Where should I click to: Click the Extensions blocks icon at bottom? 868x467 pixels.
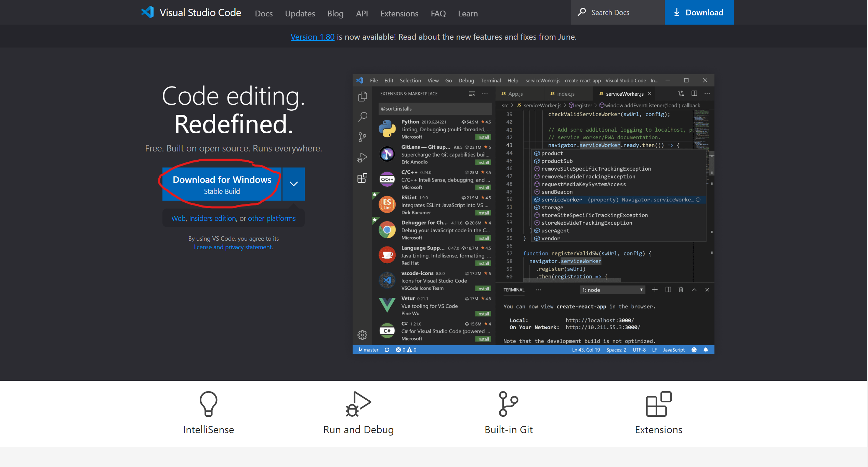point(658,403)
